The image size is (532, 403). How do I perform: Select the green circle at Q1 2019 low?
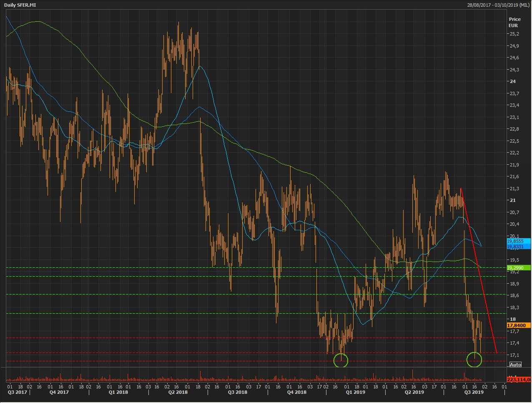341,360
